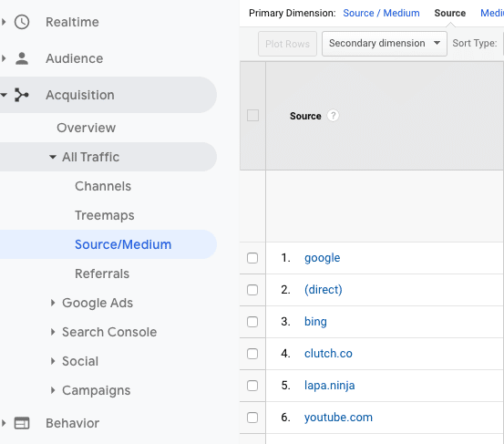Click the Realtime clock icon
The image size is (504, 444).
click(x=22, y=22)
